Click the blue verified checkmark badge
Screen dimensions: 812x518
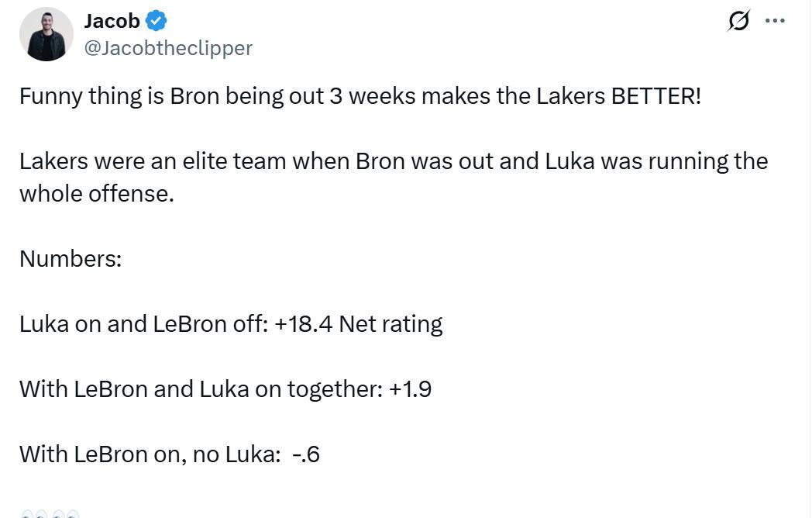pos(157,21)
